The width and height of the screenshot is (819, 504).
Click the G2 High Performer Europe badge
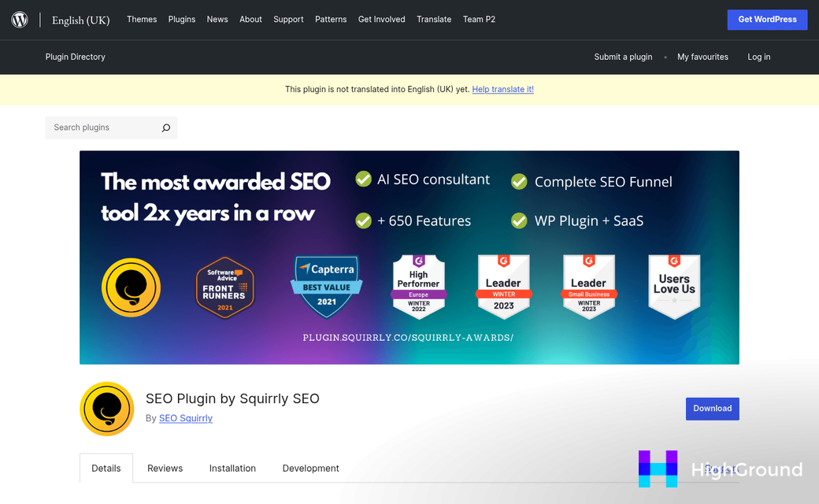[x=418, y=287]
